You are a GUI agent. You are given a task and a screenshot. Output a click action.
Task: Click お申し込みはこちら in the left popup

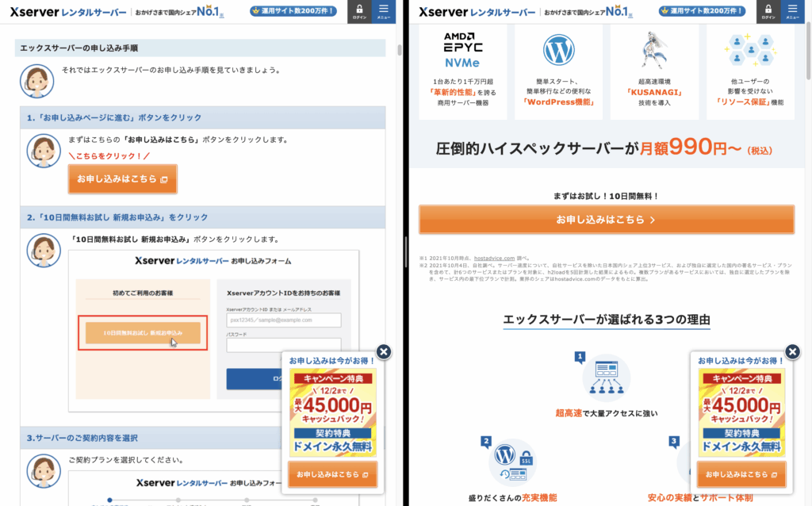click(332, 474)
